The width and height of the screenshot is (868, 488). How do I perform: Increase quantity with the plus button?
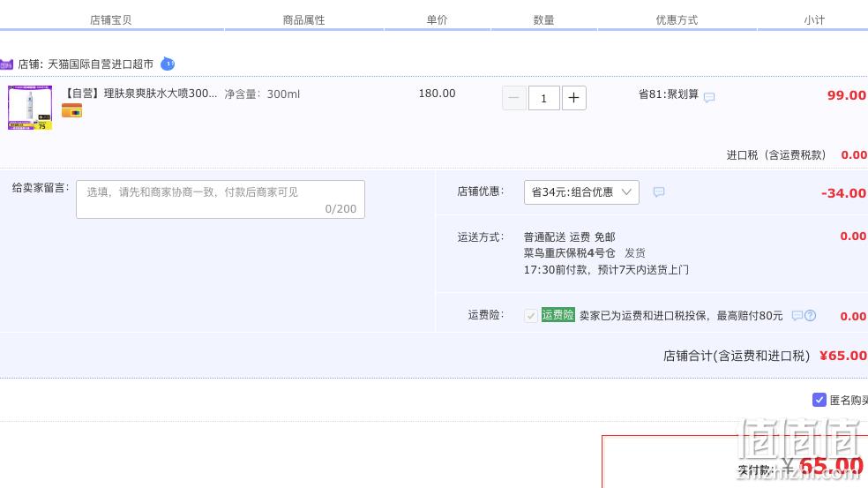coord(574,98)
